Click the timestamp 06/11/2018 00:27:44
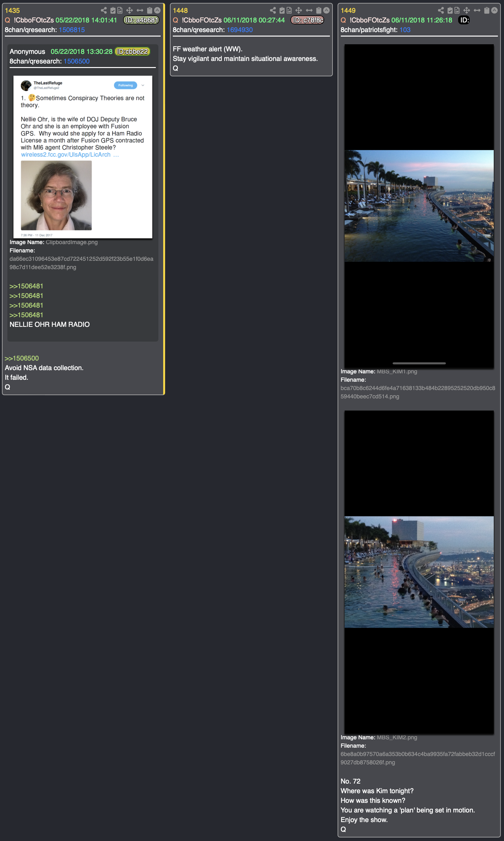The width and height of the screenshot is (504, 841). coord(254,21)
